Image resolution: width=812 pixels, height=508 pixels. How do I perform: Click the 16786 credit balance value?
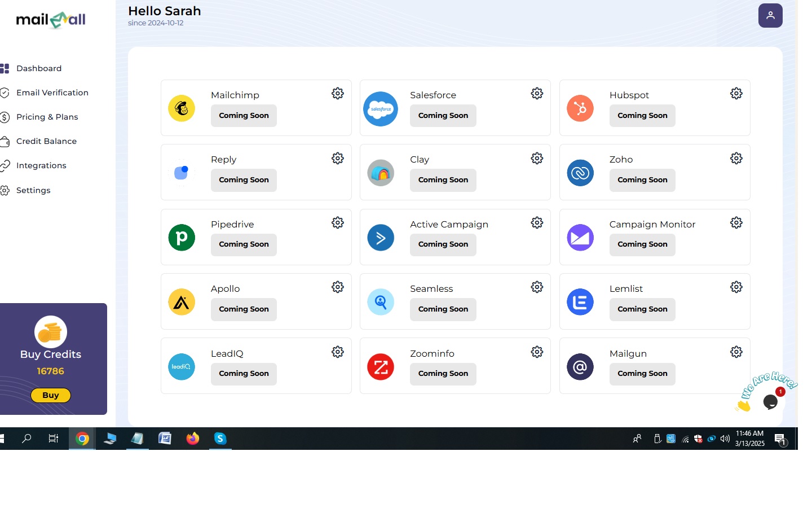(x=51, y=371)
